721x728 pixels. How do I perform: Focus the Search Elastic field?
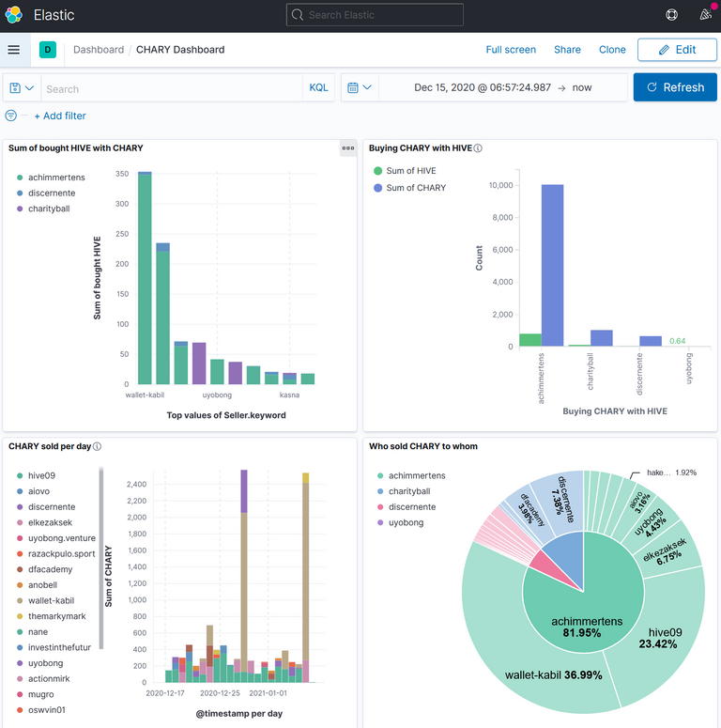[375, 15]
